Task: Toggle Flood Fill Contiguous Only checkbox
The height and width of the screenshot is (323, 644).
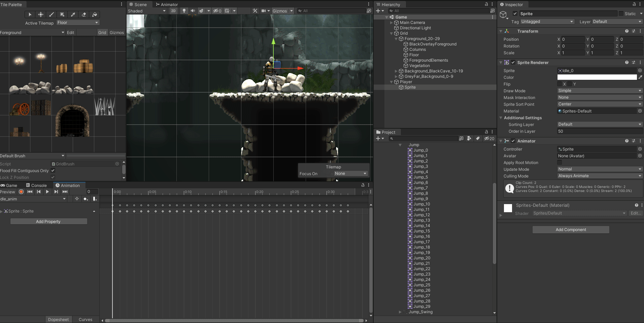Action: [53, 170]
